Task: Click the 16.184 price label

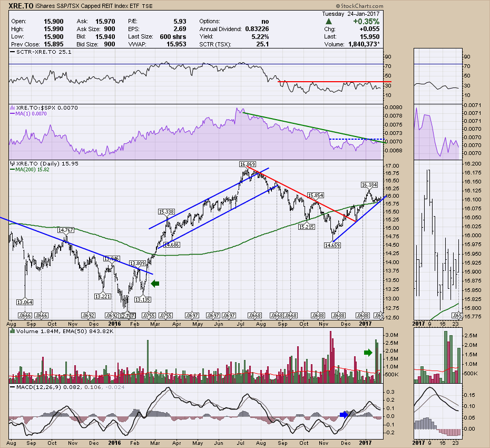Action: (369, 185)
